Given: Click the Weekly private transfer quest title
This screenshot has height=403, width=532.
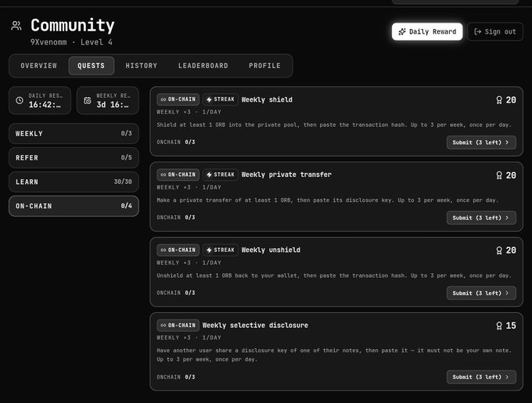Looking at the screenshot, I should [286, 175].
